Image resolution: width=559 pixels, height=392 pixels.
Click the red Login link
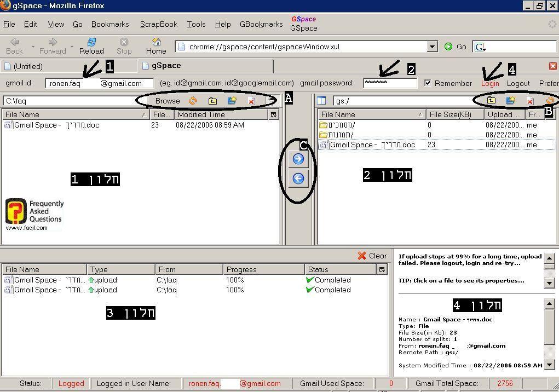pos(490,83)
